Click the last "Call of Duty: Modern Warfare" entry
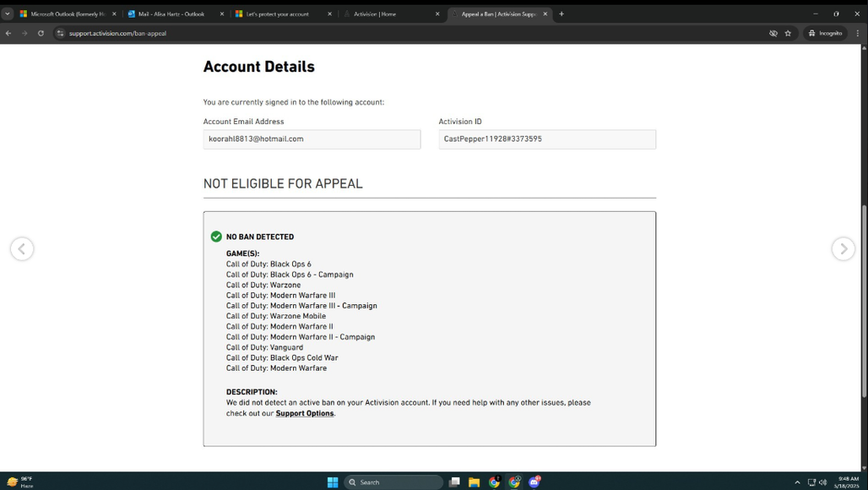 (276, 368)
